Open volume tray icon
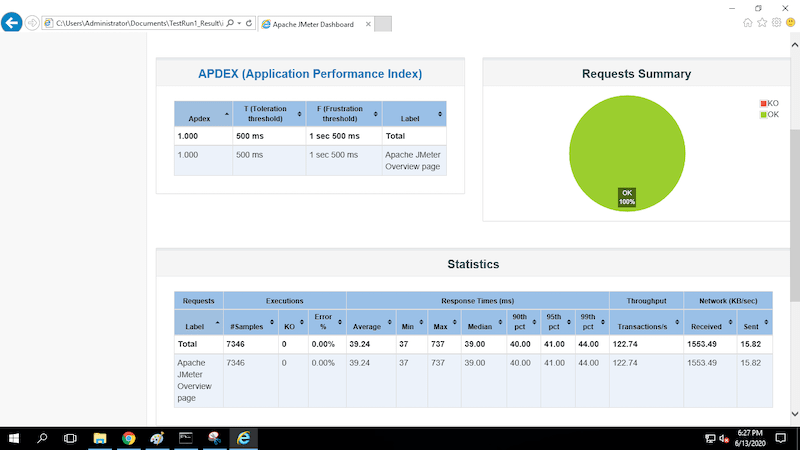 pyautogui.click(x=723, y=438)
